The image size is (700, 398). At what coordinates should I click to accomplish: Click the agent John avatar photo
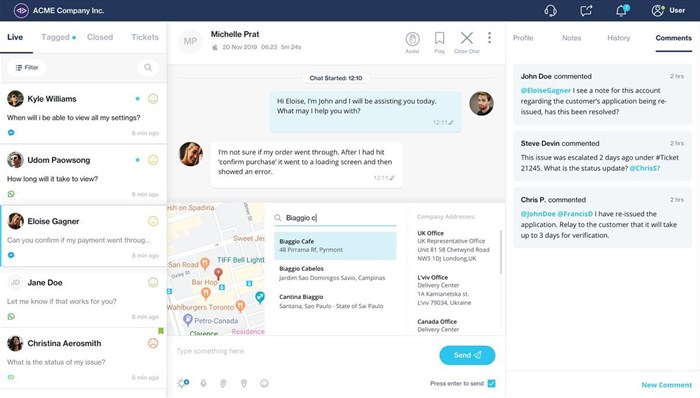481,104
